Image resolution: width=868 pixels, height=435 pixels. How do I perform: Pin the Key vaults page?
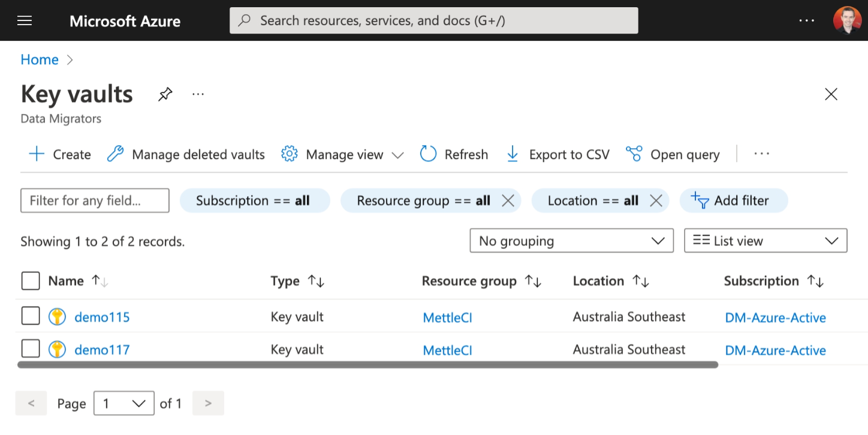165,94
